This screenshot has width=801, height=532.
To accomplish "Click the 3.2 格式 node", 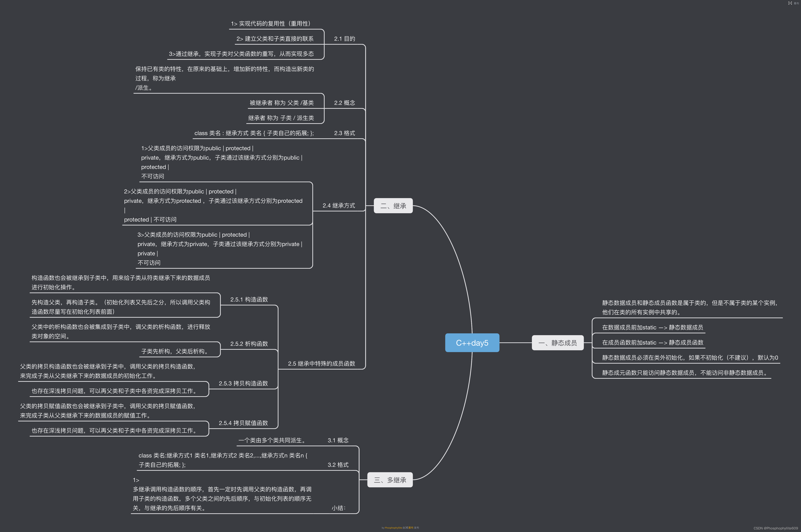I will coord(338,464).
